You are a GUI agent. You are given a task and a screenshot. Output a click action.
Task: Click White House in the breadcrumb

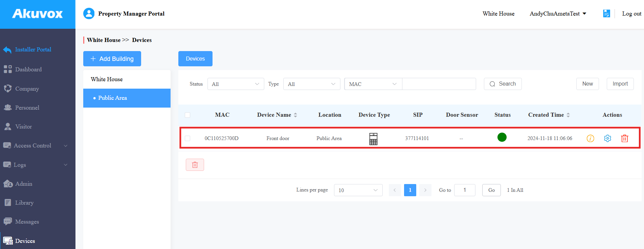(104, 40)
